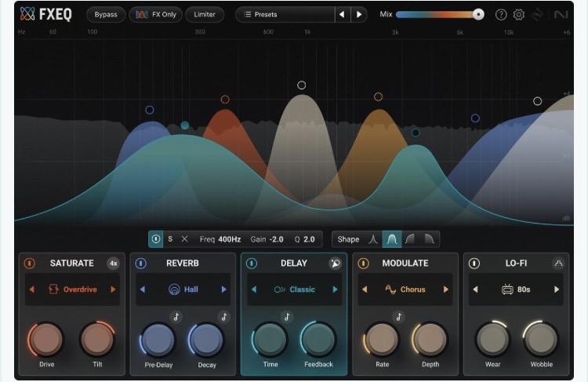Select next Lo-Fi type after 80s
Viewport: 588px width, 382px height.
tap(557, 289)
